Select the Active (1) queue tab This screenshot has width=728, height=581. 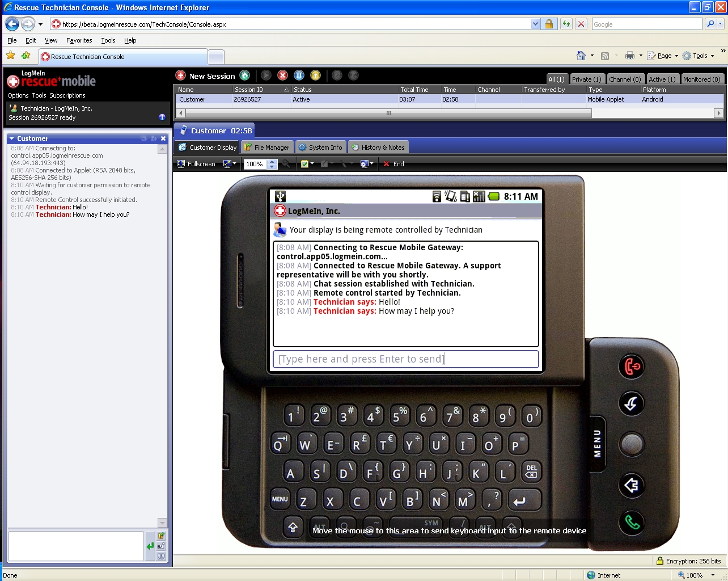click(662, 79)
